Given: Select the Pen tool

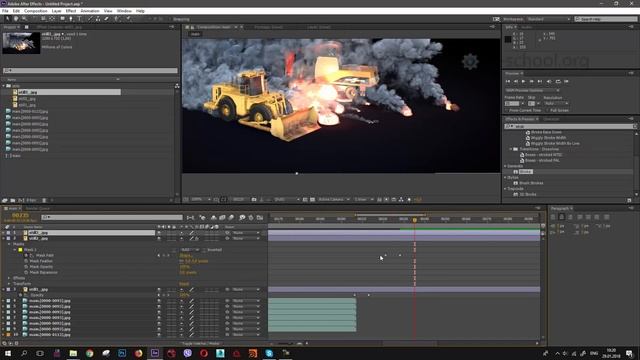Looking at the screenshot, I should pyautogui.click(x=71, y=19).
